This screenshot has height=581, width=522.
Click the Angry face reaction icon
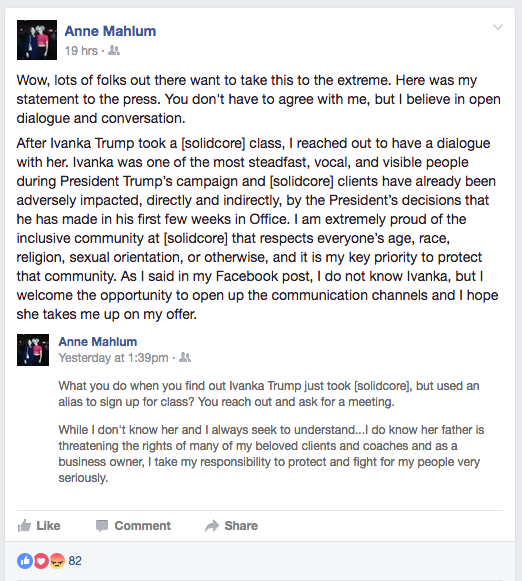tap(57, 561)
